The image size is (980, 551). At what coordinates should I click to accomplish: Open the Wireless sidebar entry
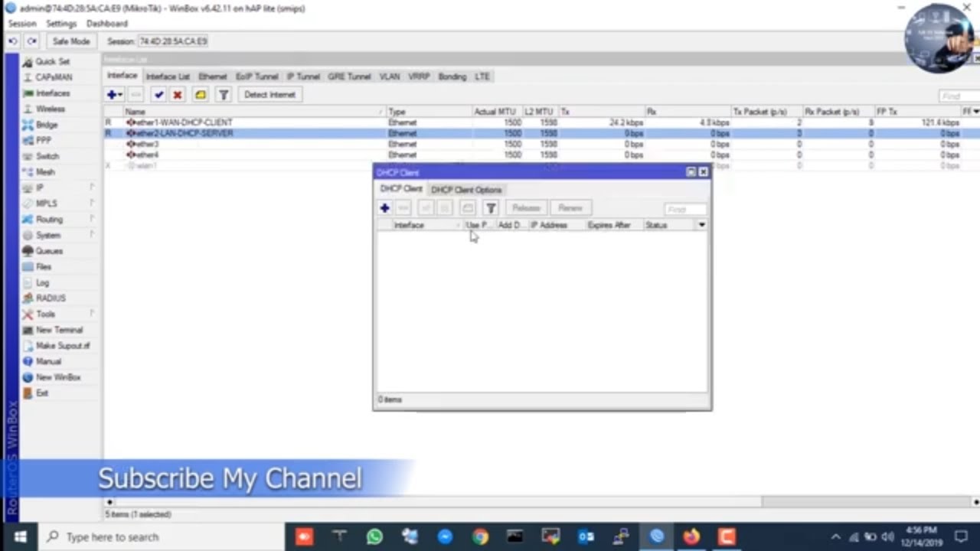[51, 109]
